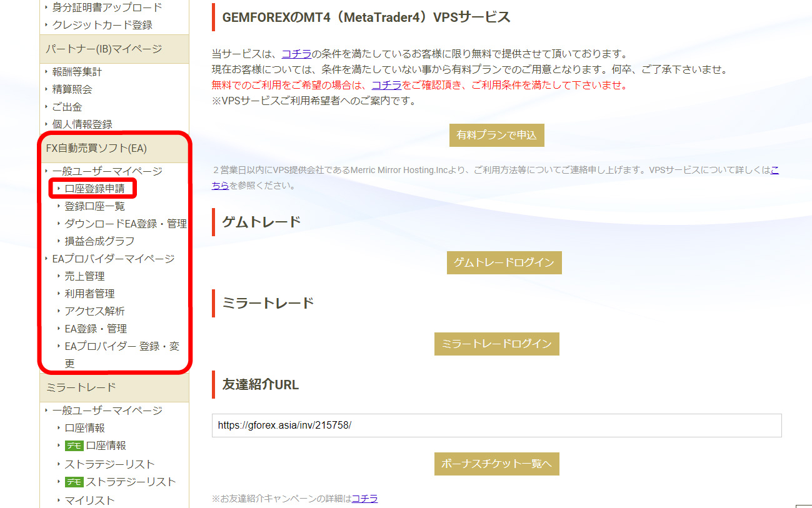Open マイリスト in sidebar

[90, 501]
